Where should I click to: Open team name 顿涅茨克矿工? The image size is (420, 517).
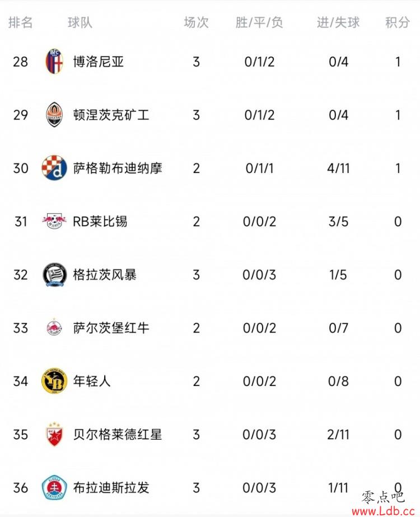click(x=111, y=115)
